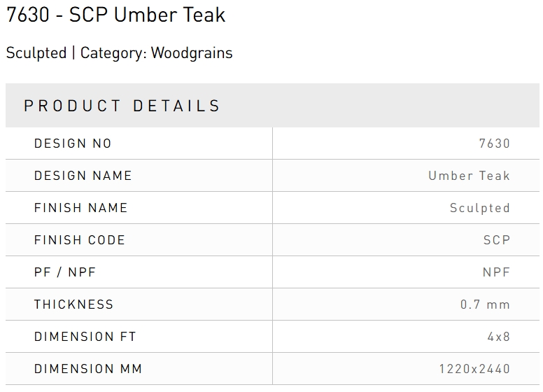Select the "FINISH NAME" row label
The image size is (543, 392).
80,208
